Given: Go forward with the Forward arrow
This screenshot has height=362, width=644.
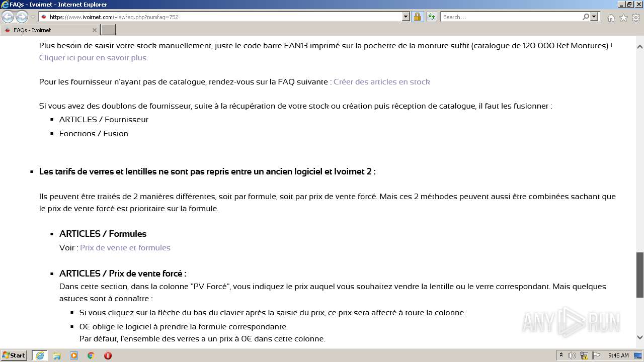Looking at the screenshot, I should (22, 17).
